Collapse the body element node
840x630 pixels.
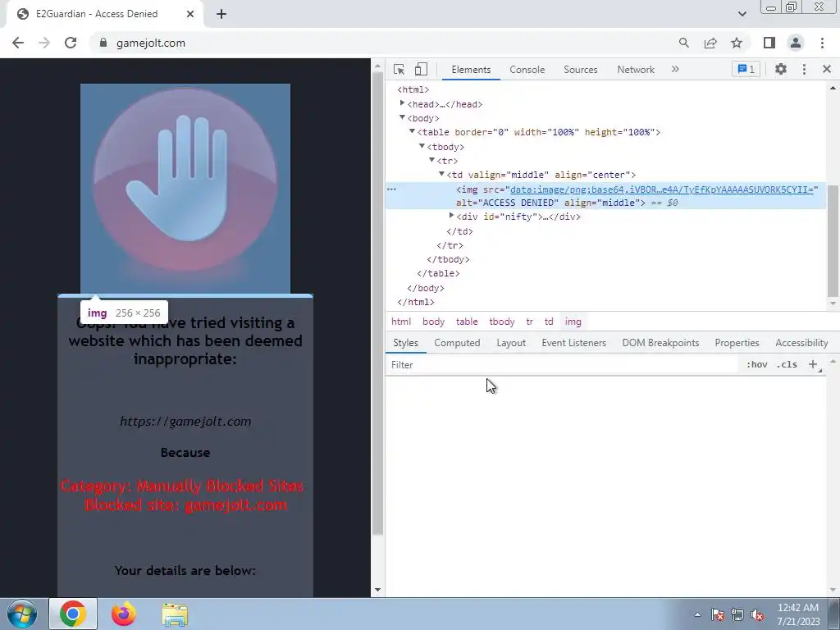point(402,117)
